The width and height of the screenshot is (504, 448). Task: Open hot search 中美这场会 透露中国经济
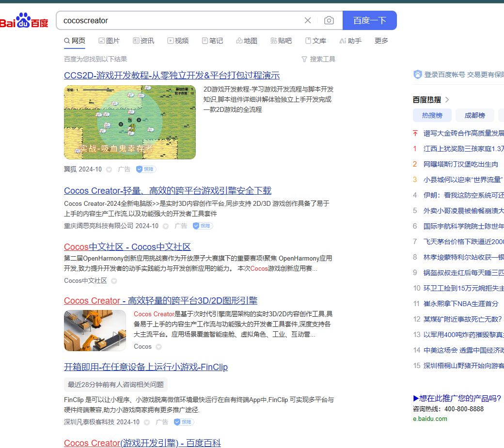pyautogui.click(x=463, y=350)
